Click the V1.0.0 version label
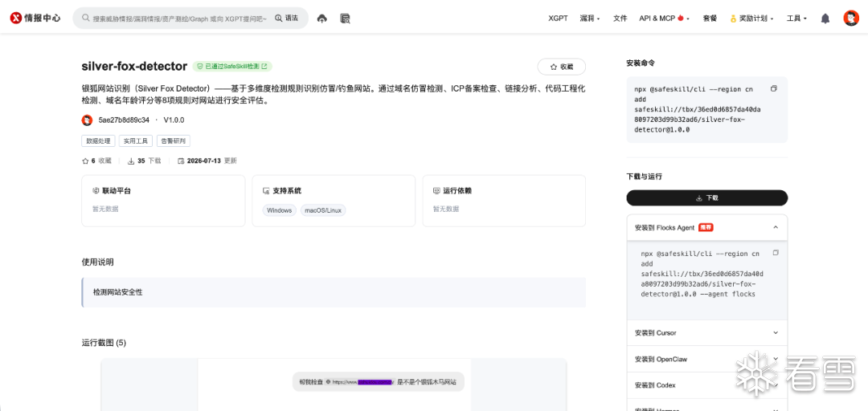 (x=174, y=120)
